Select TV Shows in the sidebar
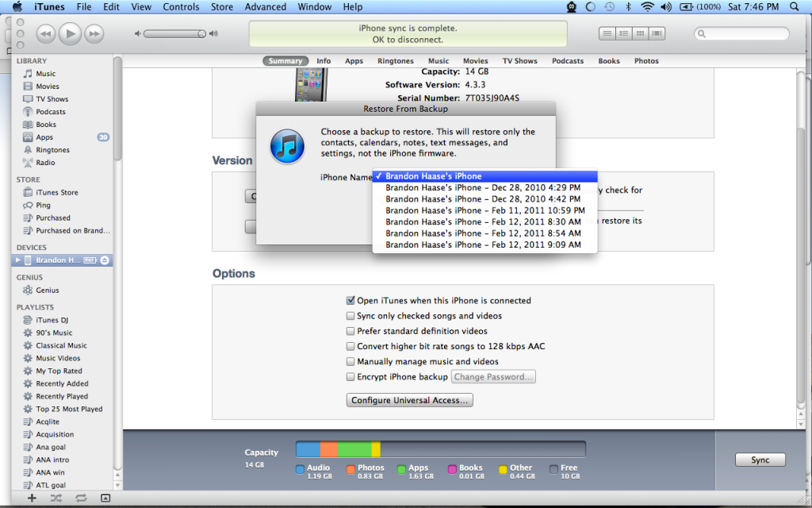This screenshot has height=508, width=812. click(x=52, y=99)
